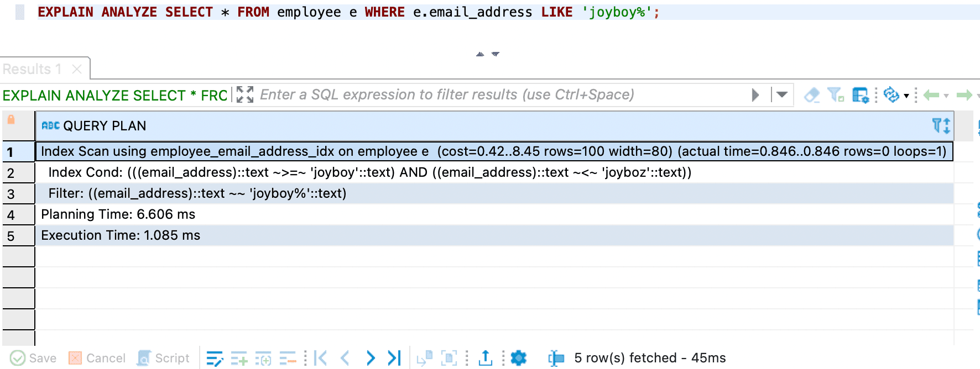Viewport: 980px width, 369px height.
Task: Click the add row icon
Action: tap(239, 359)
